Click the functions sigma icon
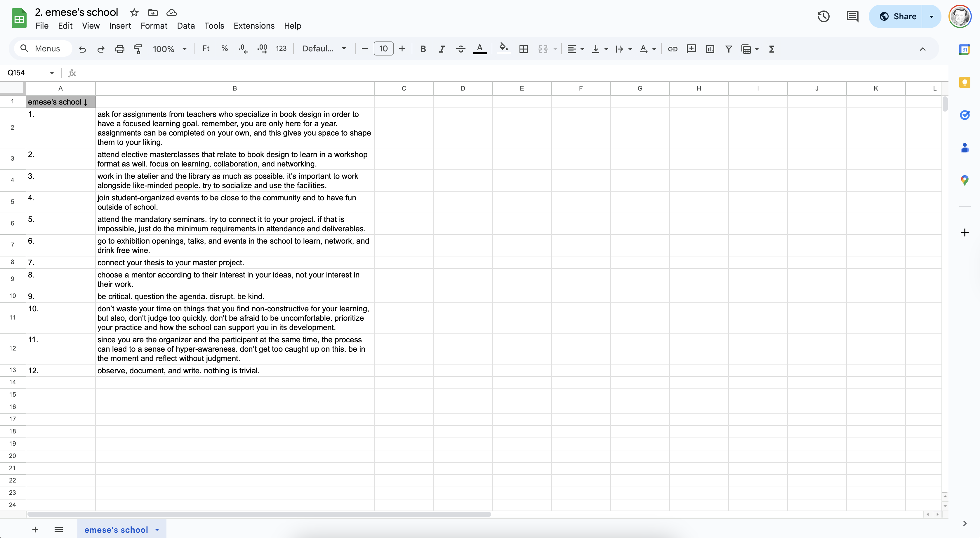 [771, 49]
